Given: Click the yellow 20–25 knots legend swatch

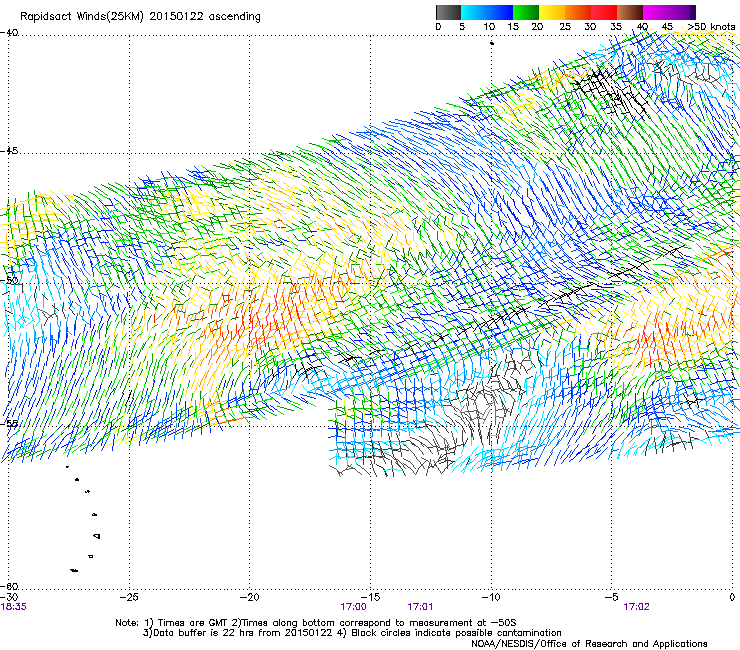Looking at the screenshot, I should click(552, 12).
